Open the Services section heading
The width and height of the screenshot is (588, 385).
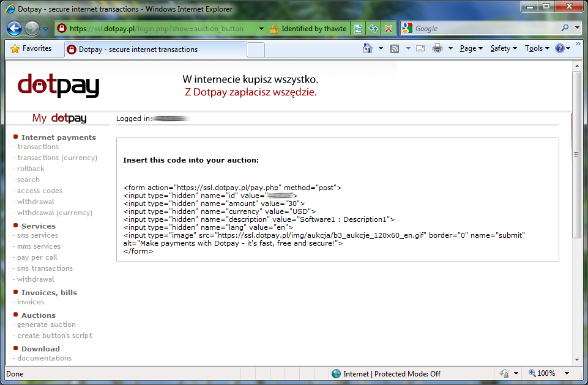click(39, 226)
